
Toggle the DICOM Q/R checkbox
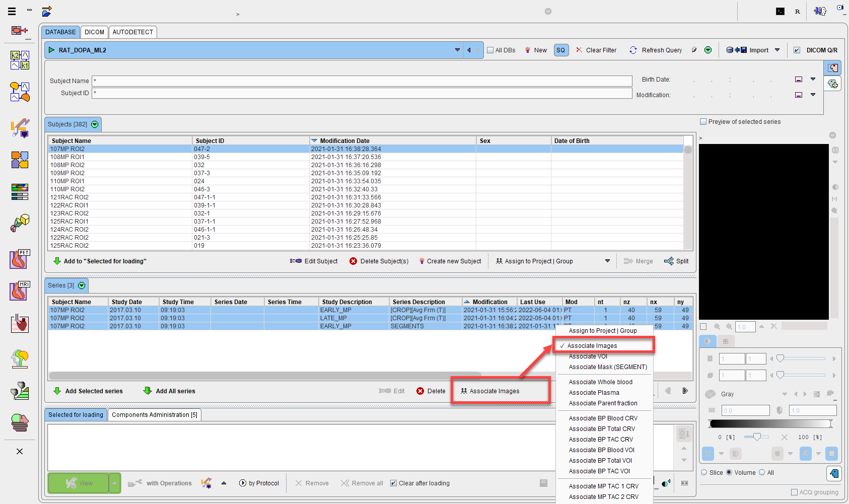(797, 50)
